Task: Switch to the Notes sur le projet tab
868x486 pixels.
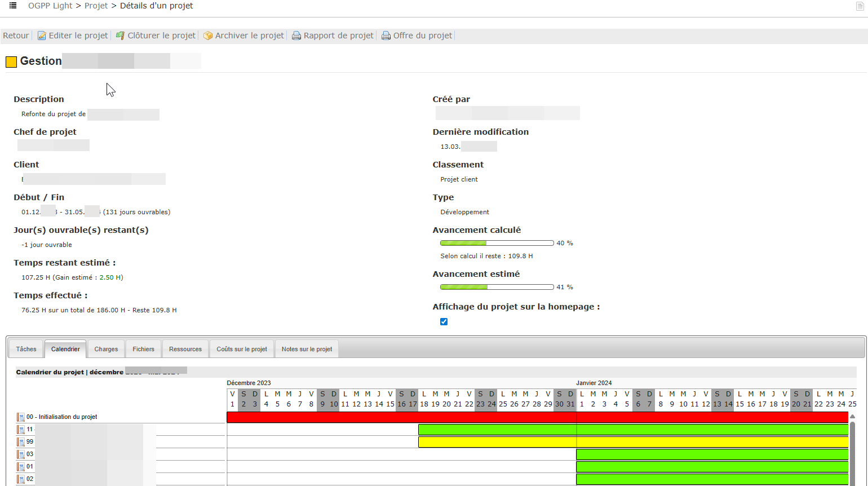Action: 307,348
